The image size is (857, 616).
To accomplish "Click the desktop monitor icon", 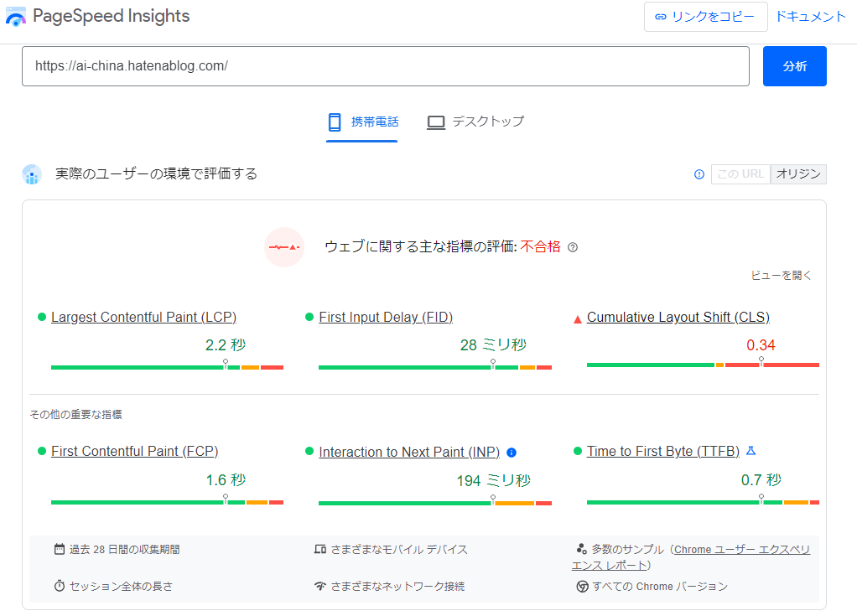I will pyautogui.click(x=435, y=122).
